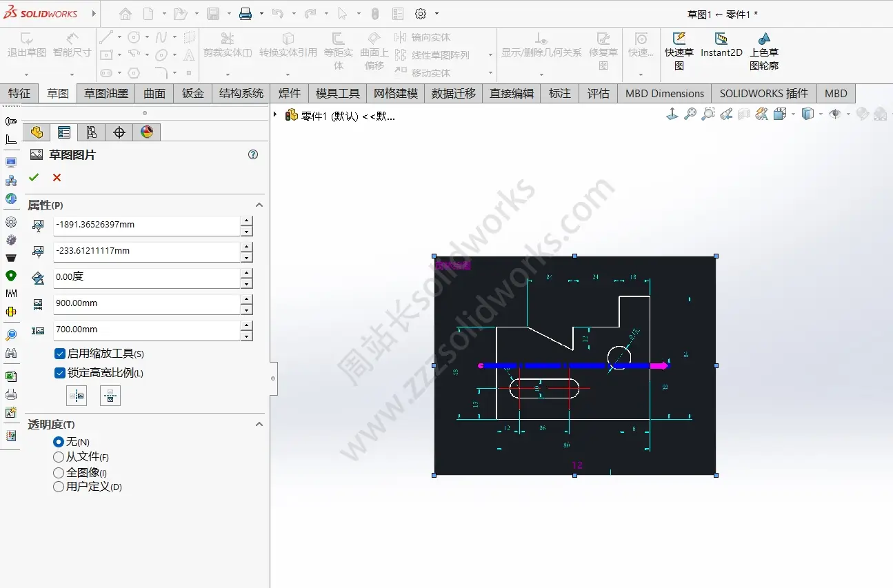This screenshot has width=893, height=588.
Task: Click the Home icon in the top toolbar
Action: [x=125, y=14]
